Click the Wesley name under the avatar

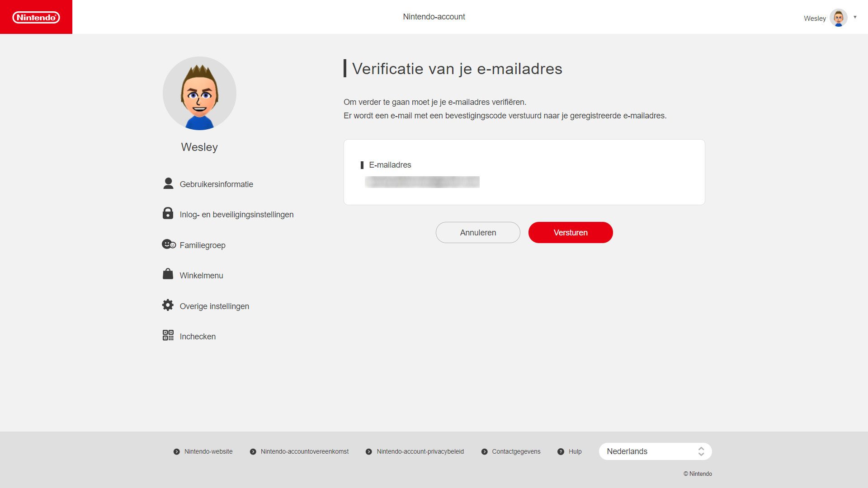(x=199, y=147)
